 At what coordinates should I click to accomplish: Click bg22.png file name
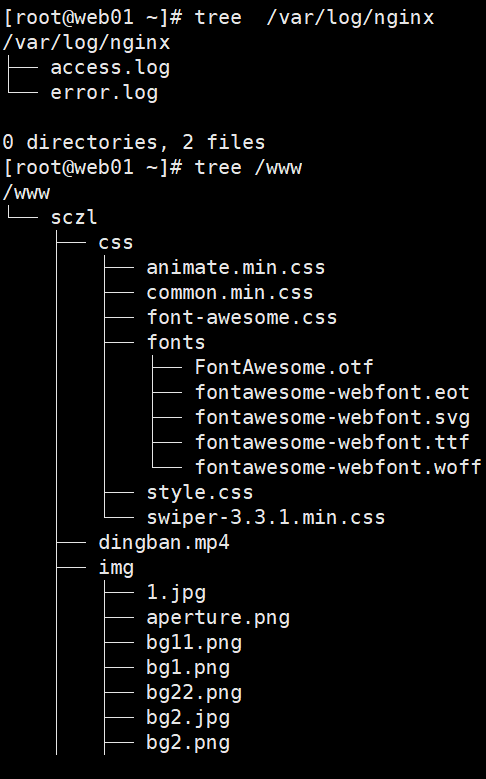coord(194,692)
